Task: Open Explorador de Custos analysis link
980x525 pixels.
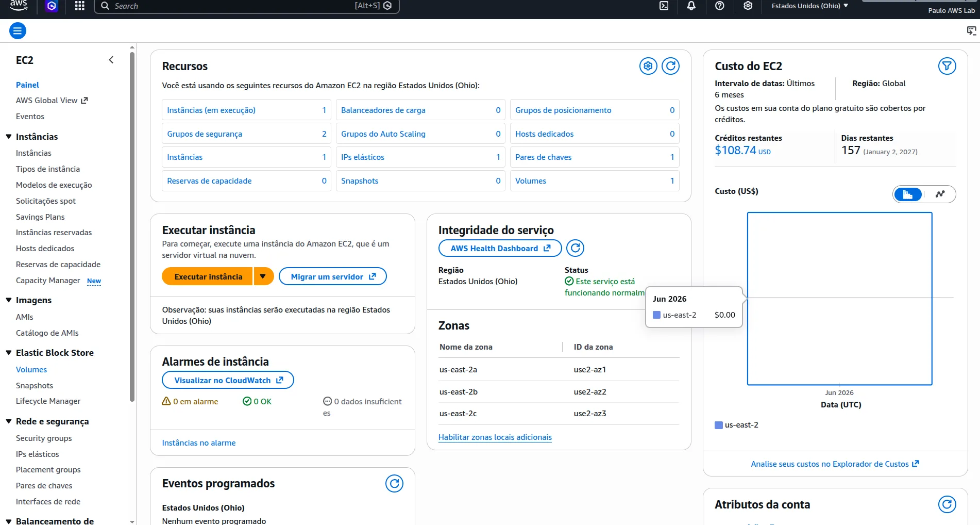Action: pos(835,464)
